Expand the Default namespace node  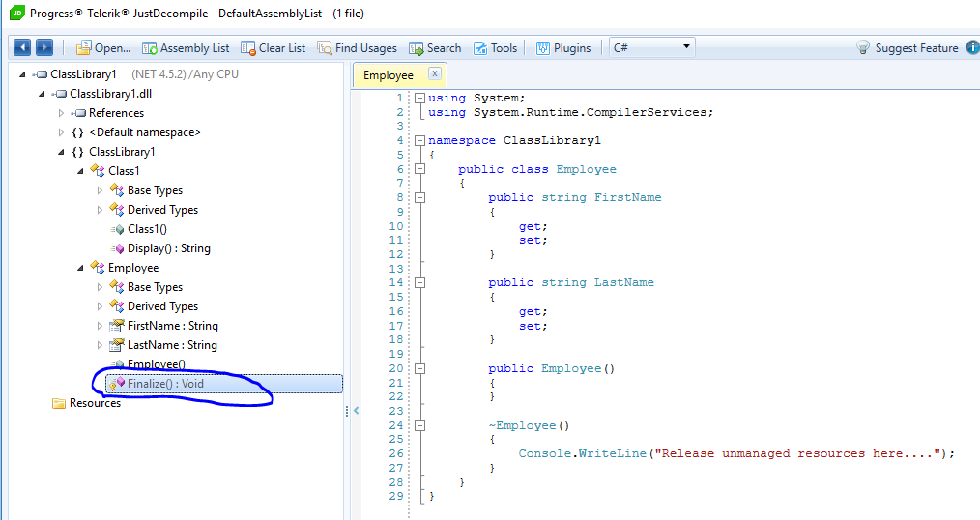(61, 132)
